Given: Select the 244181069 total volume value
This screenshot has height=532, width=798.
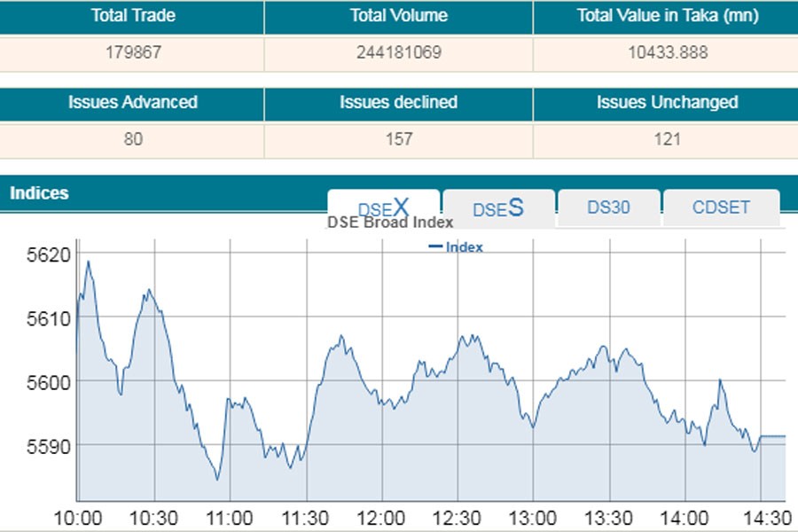Looking at the screenshot, I should pos(398,52).
